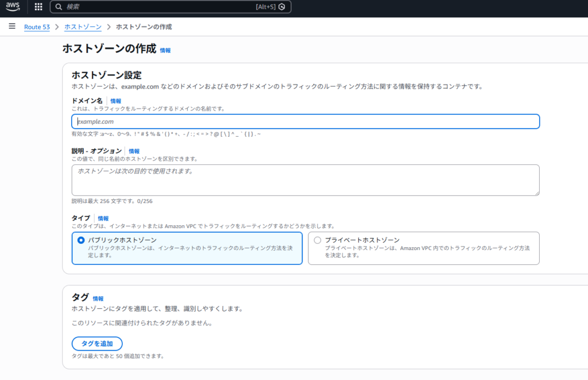Click the magnifier icon in search bar

59,7
